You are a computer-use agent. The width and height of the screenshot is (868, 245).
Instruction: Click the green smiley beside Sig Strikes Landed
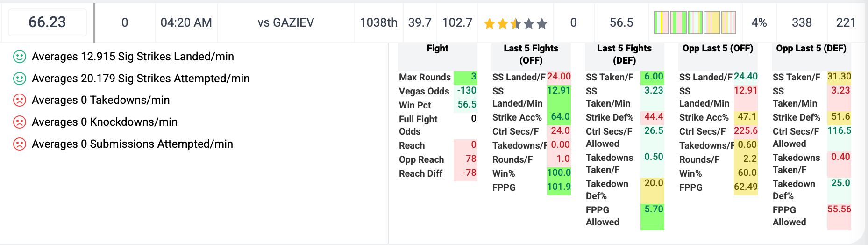(19, 57)
